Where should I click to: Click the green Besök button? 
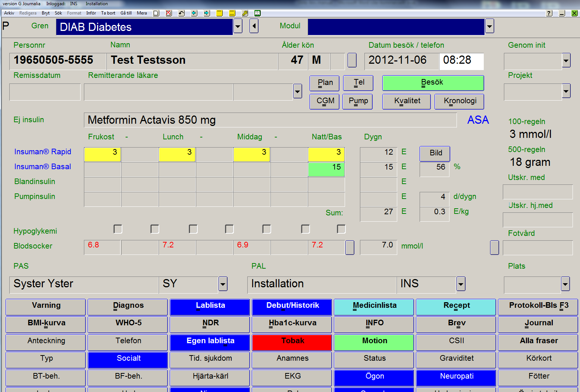click(433, 83)
